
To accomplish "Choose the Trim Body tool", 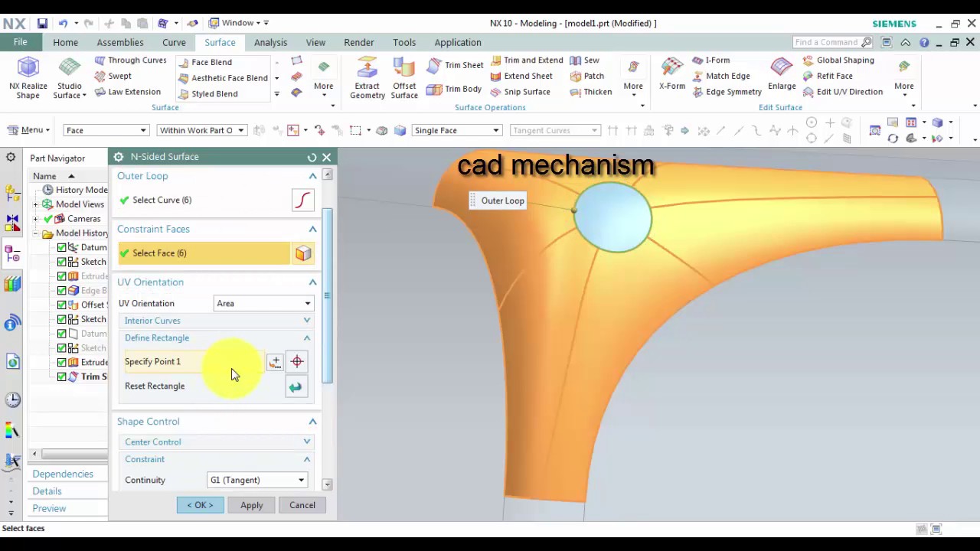I will 455,89.
